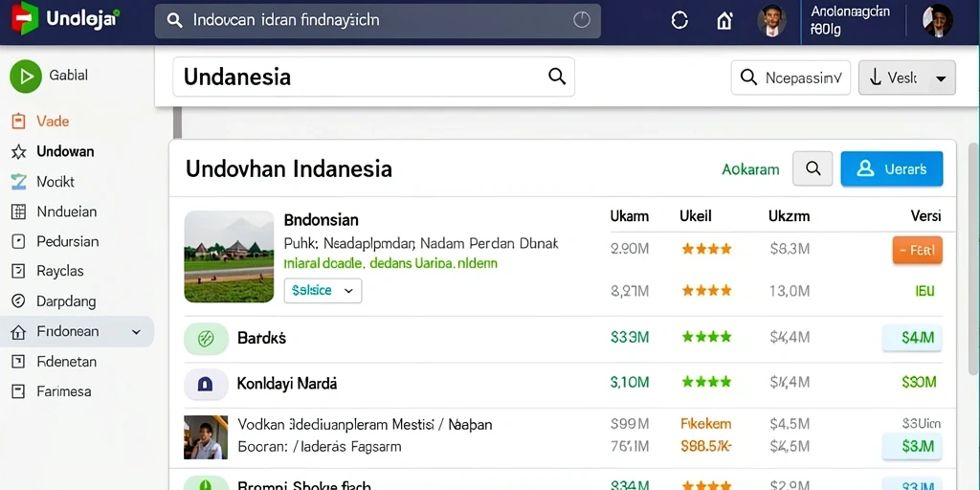Click the magnifier icon in top search bar
Image resolution: width=980 pixels, height=490 pixels.
175,21
